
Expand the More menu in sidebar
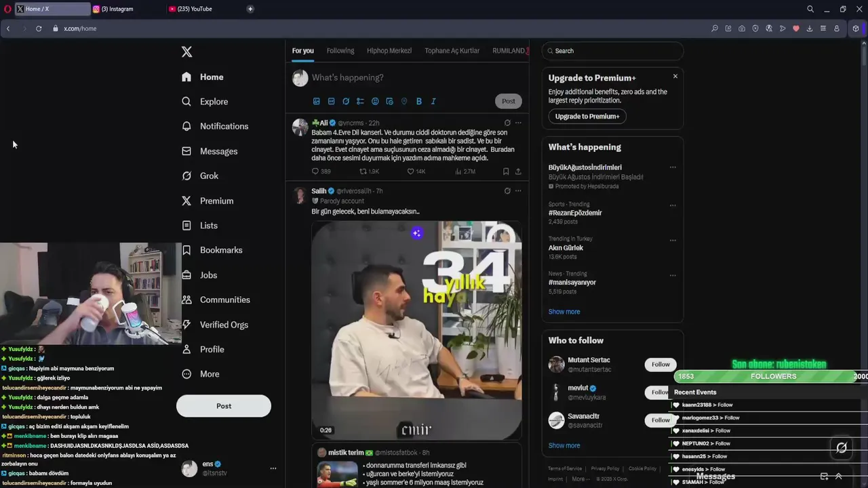coord(201,374)
